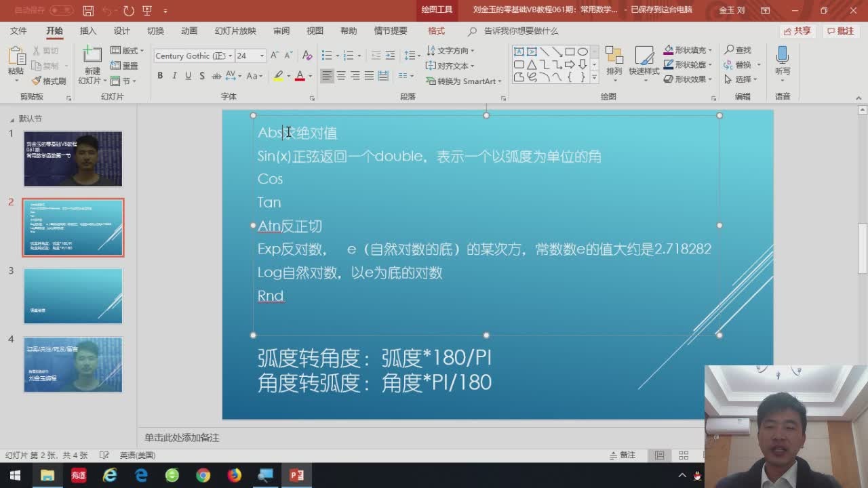Open the Shape Outline (形状轮廓) dropdown
The image size is (868, 488).
pos(688,64)
